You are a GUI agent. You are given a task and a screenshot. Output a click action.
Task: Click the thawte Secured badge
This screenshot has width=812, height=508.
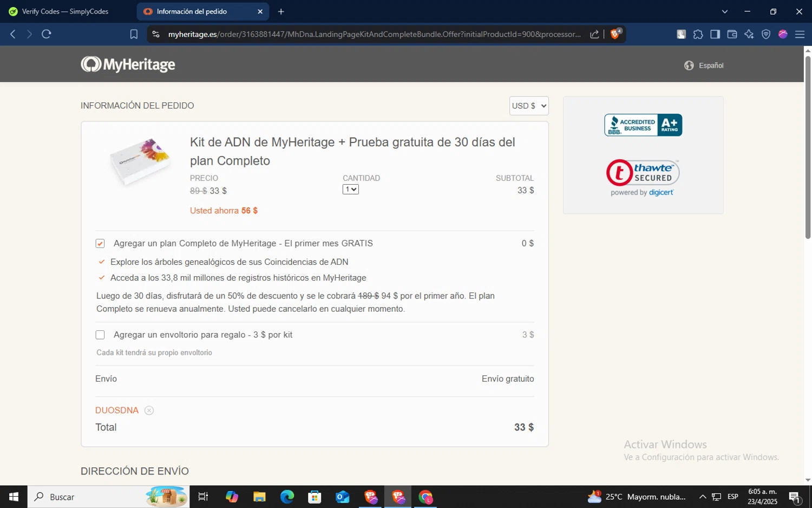coord(643,178)
